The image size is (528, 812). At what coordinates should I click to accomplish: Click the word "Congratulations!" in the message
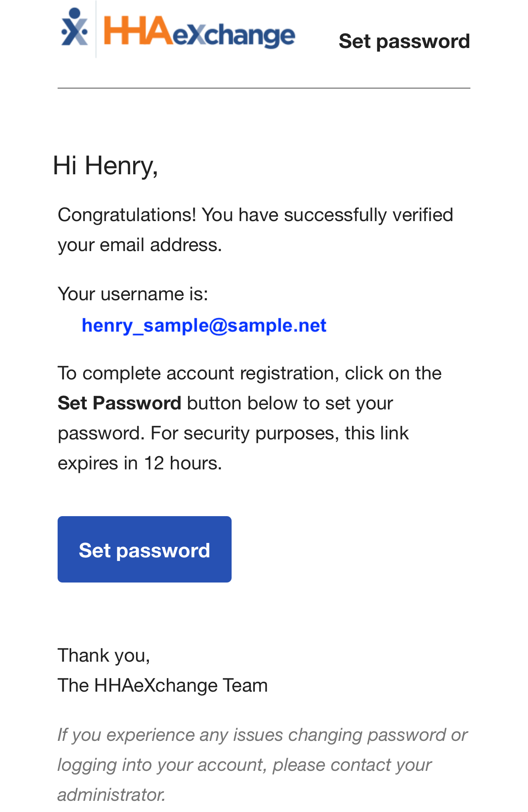127,215
